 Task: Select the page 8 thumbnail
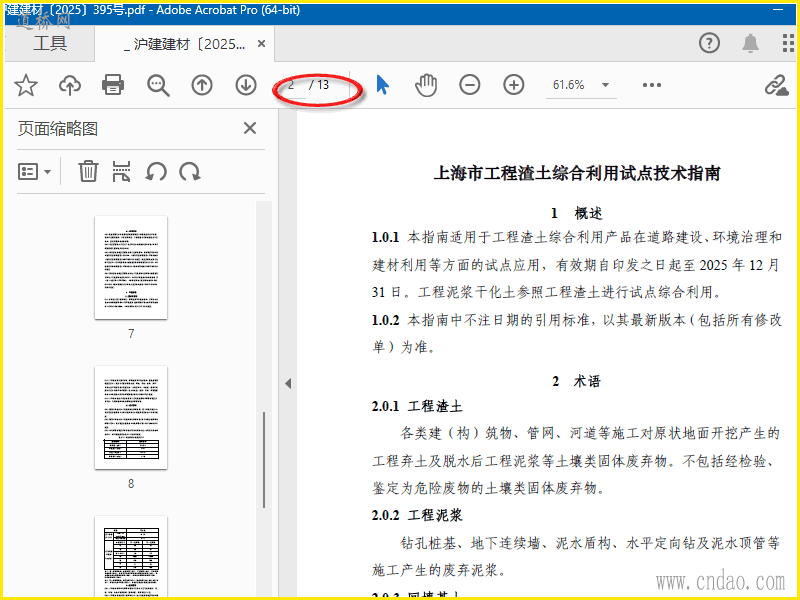[x=131, y=417]
